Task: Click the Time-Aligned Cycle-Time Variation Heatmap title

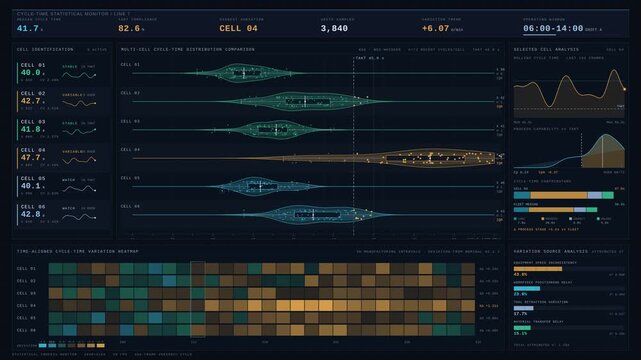Action: (78, 251)
